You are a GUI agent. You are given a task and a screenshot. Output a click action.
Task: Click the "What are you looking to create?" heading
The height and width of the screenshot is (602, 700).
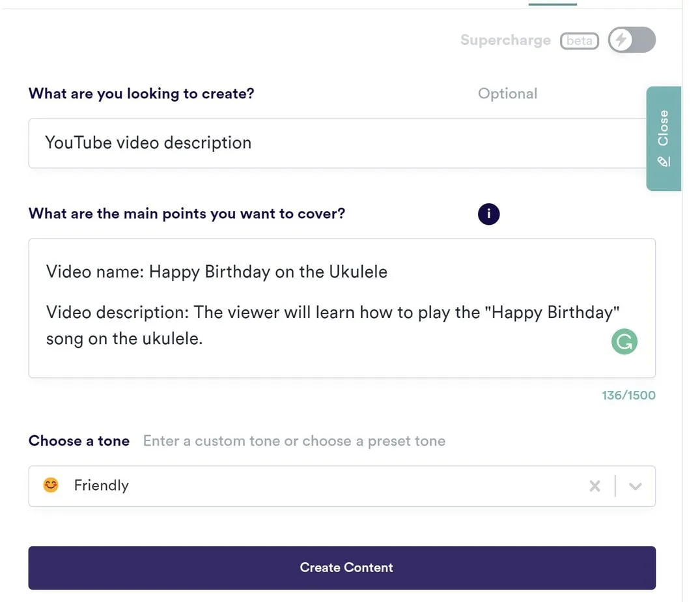(141, 94)
